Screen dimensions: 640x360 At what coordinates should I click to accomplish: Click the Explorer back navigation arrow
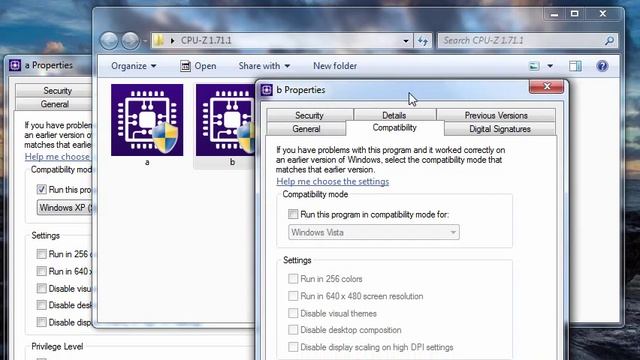109,41
